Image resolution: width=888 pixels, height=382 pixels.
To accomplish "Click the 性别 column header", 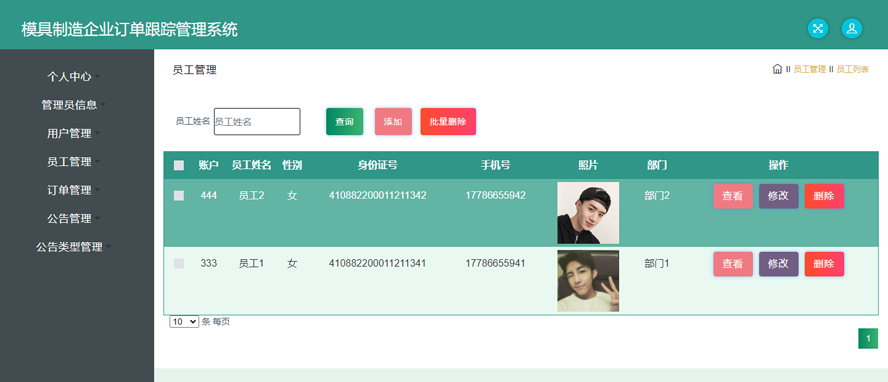I will click(x=292, y=165).
